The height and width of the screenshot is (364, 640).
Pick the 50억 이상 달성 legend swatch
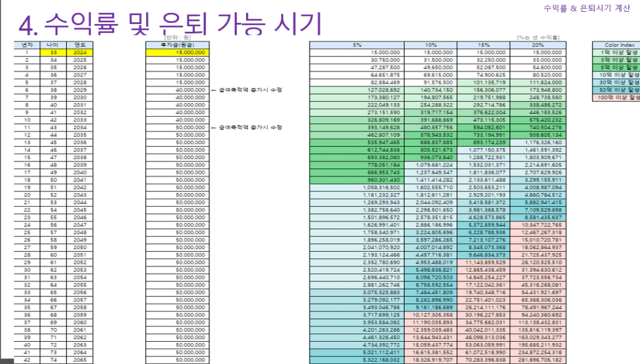coord(616,90)
